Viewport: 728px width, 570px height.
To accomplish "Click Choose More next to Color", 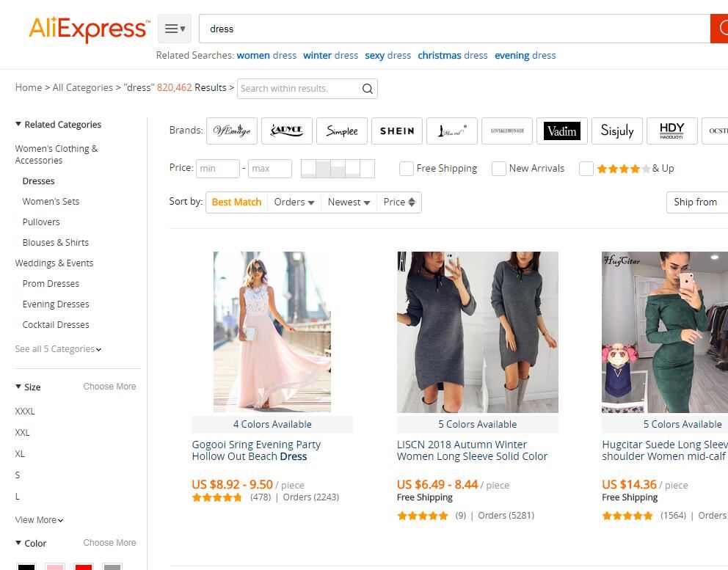I will click(109, 543).
